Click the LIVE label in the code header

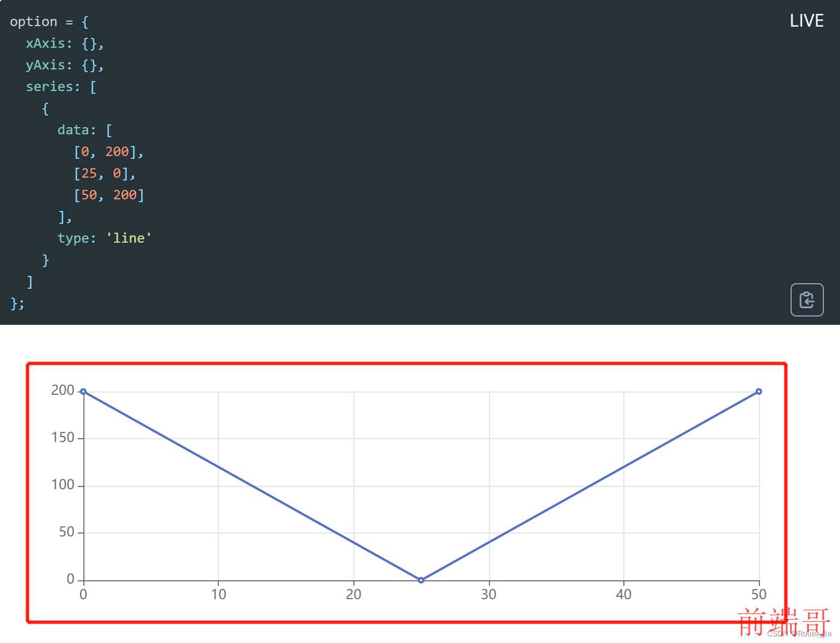(x=807, y=21)
